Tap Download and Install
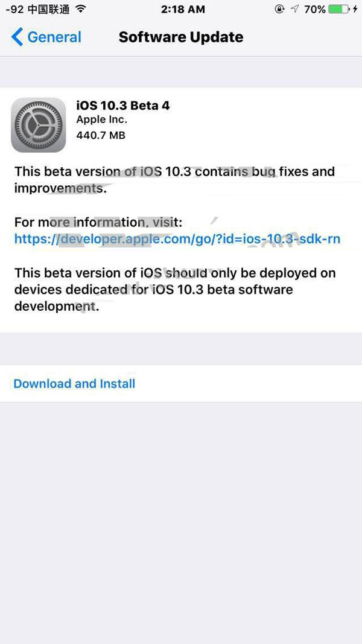 pyautogui.click(x=74, y=384)
